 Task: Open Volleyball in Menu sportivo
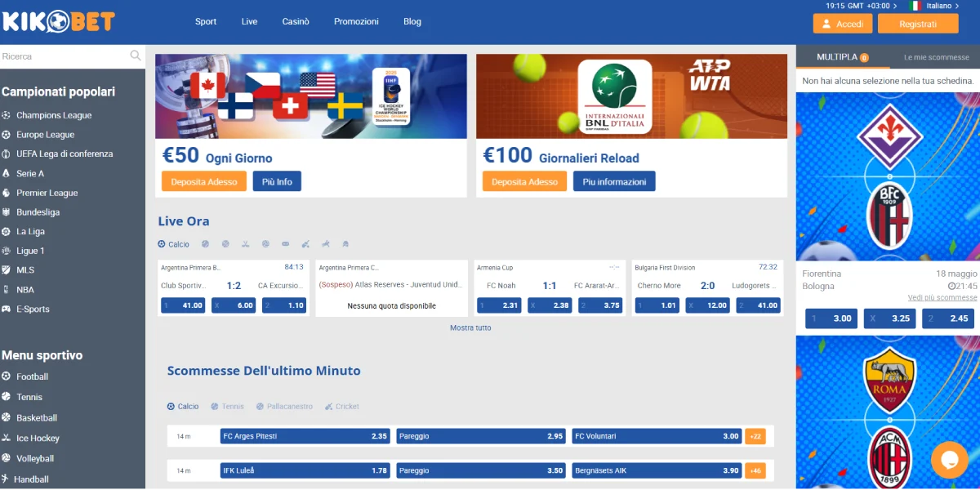[35, 459]
